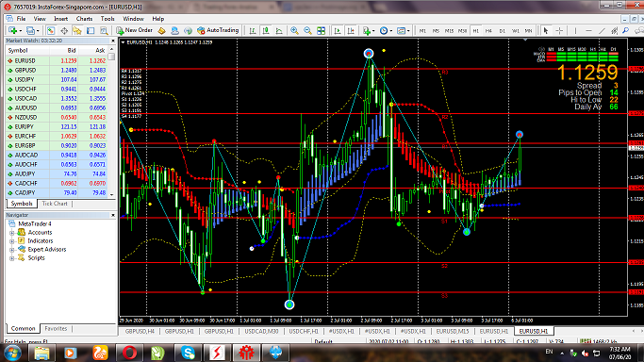The width and height of the screenshot is (644, 362).
Task: Click the Templates toolbar icon
Action: (x=401, y=31)
